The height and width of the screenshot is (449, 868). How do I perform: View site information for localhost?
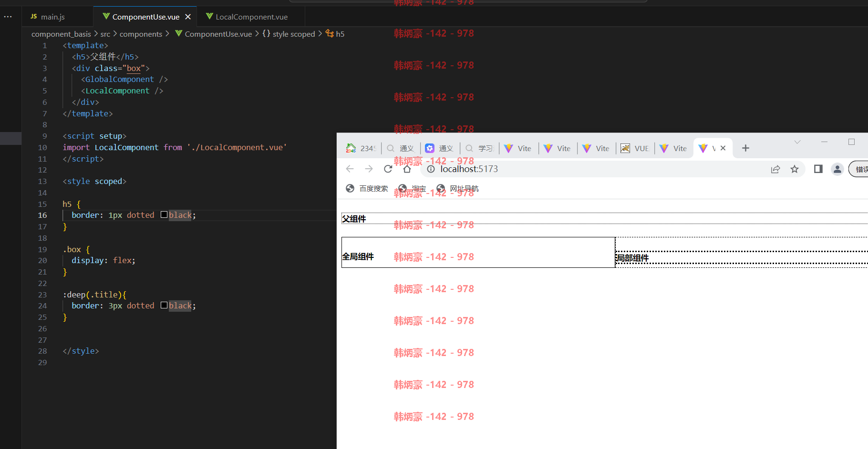coord(431,169)
